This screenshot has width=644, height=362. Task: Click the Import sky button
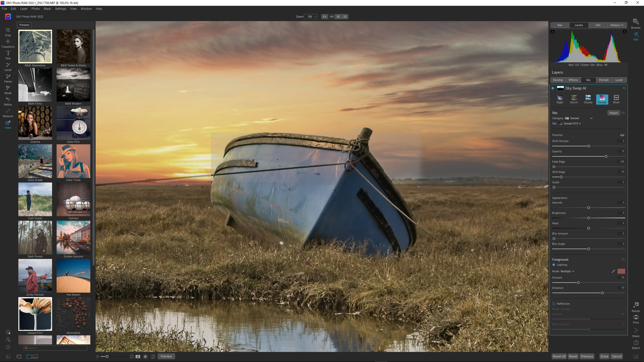614,113
